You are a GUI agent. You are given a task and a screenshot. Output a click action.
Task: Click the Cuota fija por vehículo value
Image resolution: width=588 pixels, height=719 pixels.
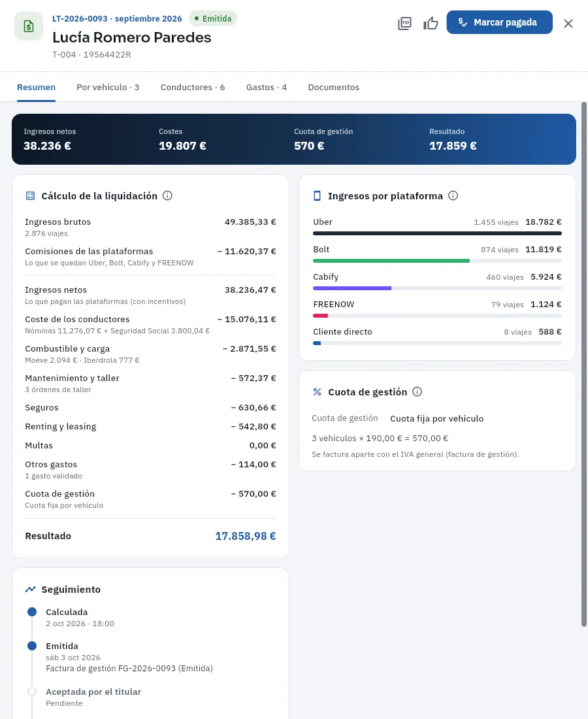coord(437,418)
